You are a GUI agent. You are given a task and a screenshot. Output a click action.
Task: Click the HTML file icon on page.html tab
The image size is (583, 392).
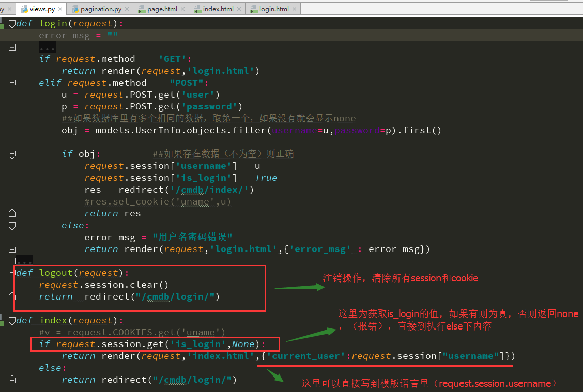(x=142, y=9)
